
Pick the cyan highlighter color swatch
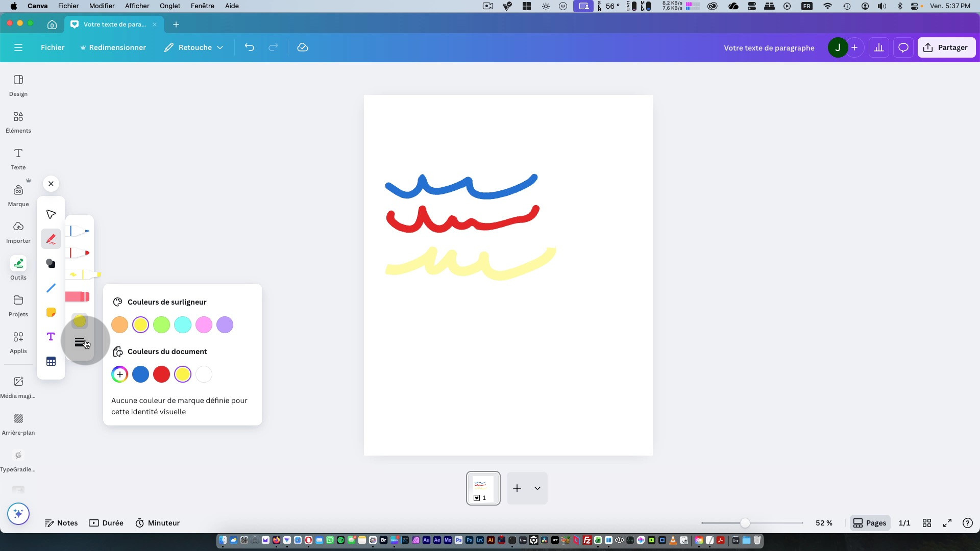pos(183,324)
